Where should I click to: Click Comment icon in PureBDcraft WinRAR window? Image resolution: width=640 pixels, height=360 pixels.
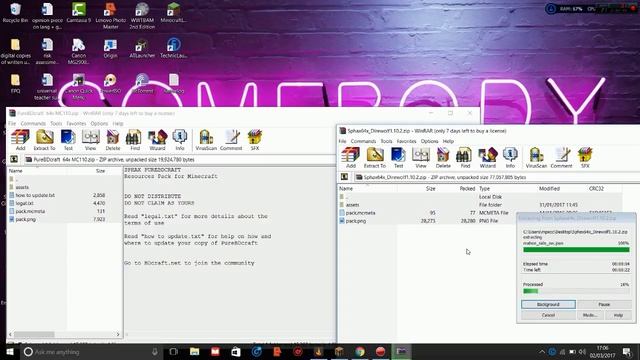231,140
